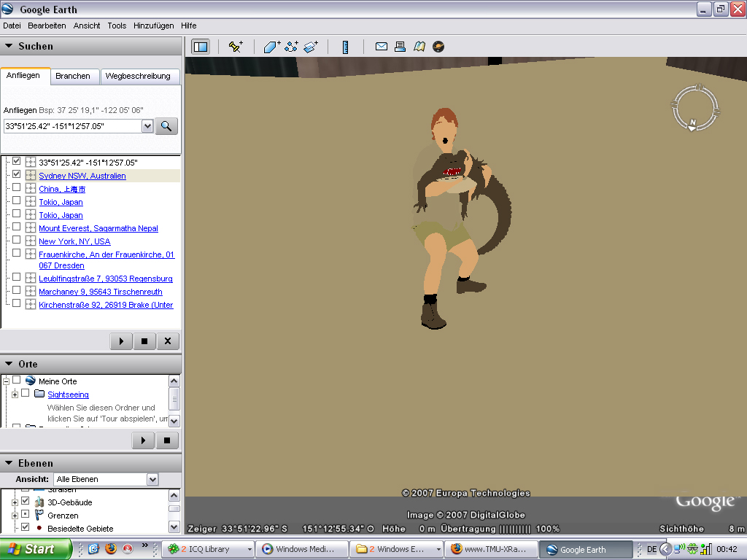Stop the search results tour
The height and width of the screenshot is (560, 747).
tap(144, 341)
